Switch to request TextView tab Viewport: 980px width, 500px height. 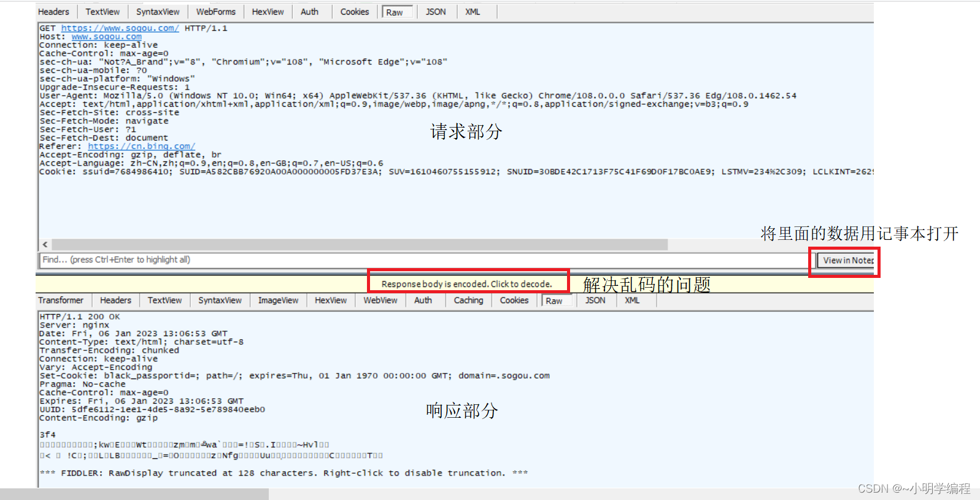(102, 12)
